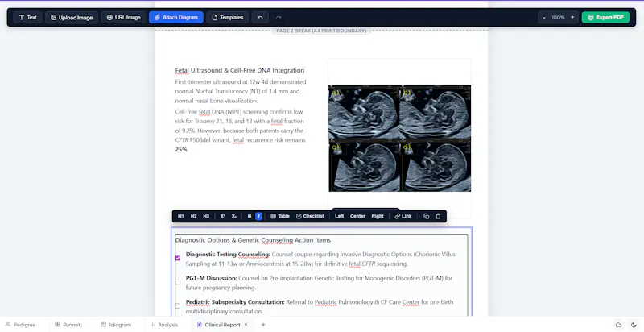Delete the selected block with trash icon

pyautogui.click(x=438, y=216)
